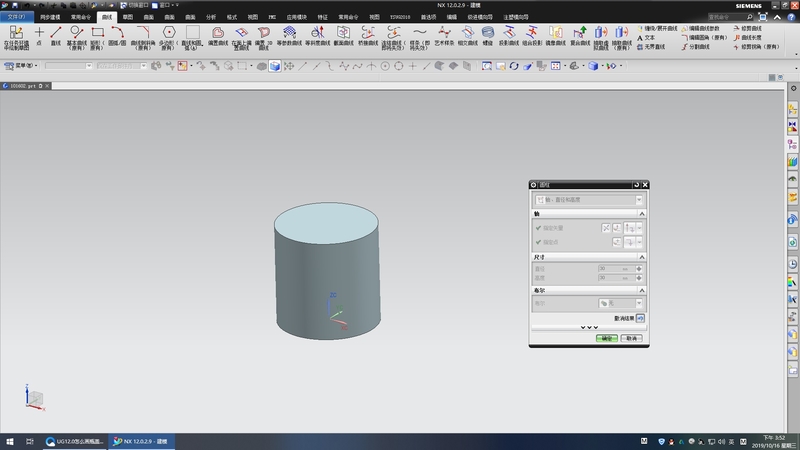This screenshot has width=800, height=450.
Task: Click the 取消 (Cancel) button
Action: [631, 338]
